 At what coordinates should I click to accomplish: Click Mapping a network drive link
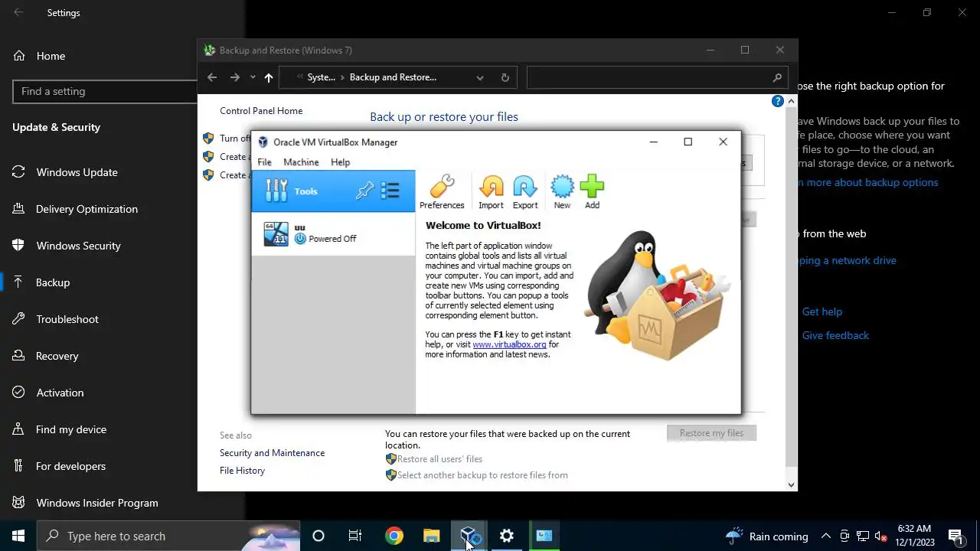point(847,260)
